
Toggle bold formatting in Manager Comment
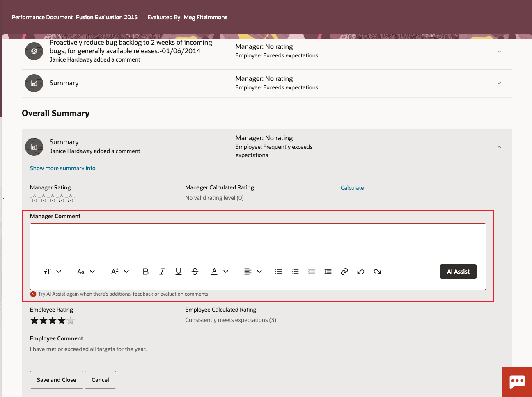pyautogui.click(x=146, y=272)
